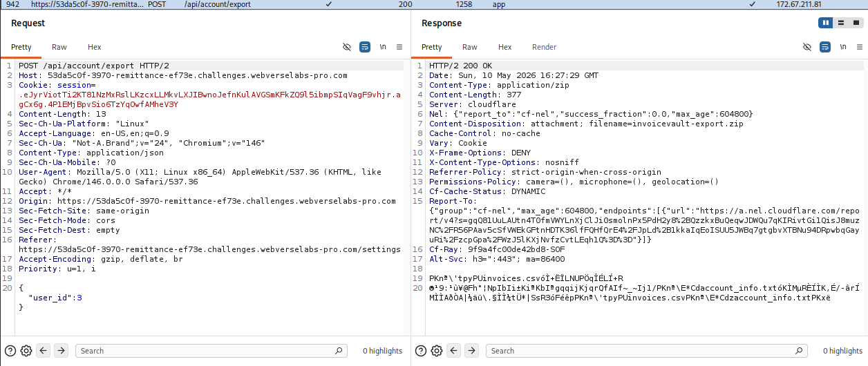Click the Cf-Cache-Status: DYNAMIC header

[x=487, y=191]
